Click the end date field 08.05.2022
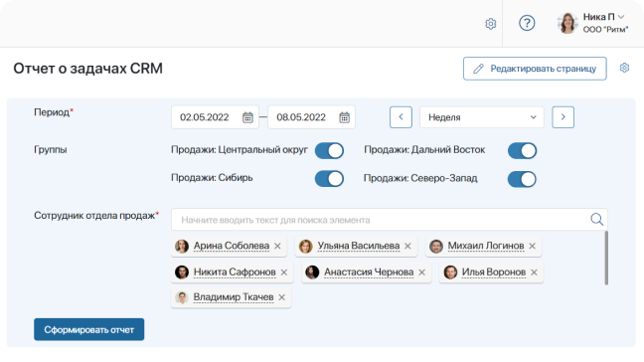This screenshot has height=362, width=644. [311, 117]
